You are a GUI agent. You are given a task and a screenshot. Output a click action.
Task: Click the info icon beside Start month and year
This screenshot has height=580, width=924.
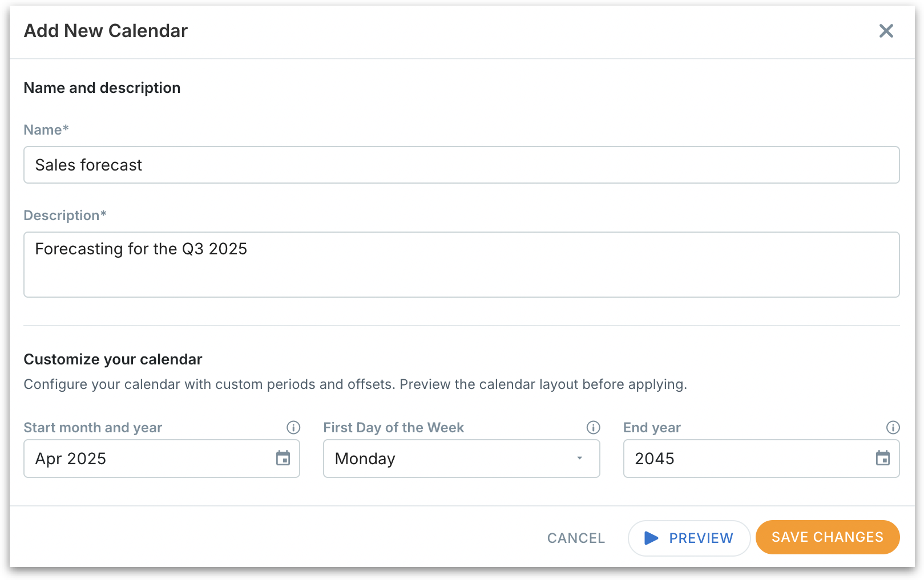click(293, 428)
